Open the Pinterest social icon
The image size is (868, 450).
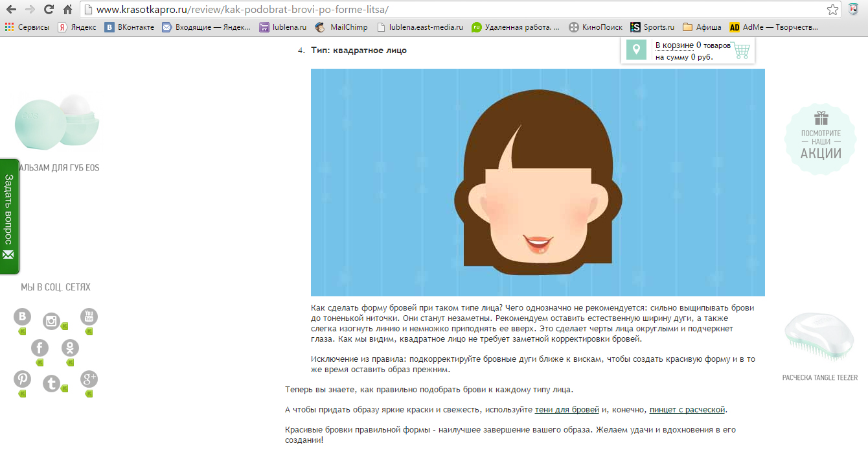(23, 379)
